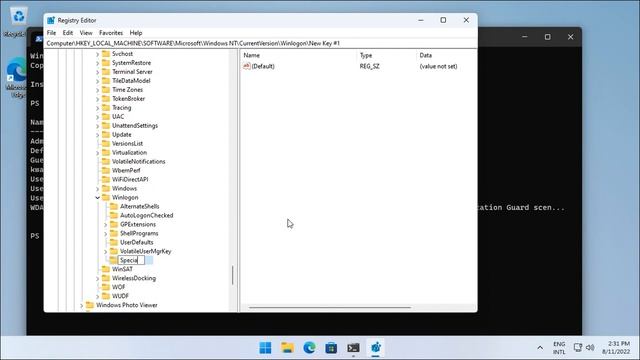Viewport: 640px width, 360px height.
Task: Expand the WirelessDocking key
Action: pos(98,278)
